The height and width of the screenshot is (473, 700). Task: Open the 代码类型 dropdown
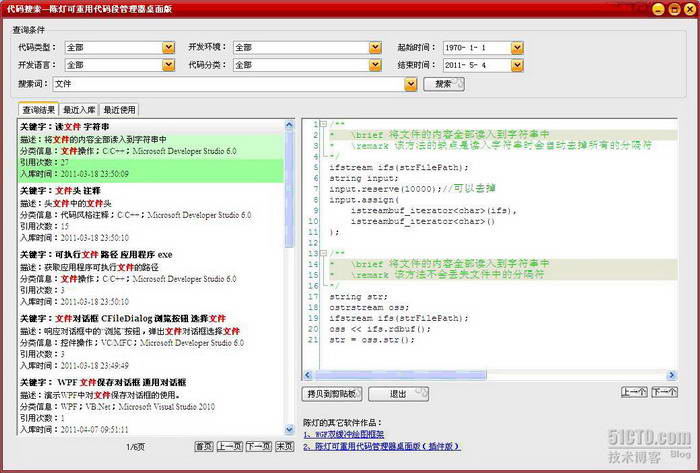[x=166, y=47]
